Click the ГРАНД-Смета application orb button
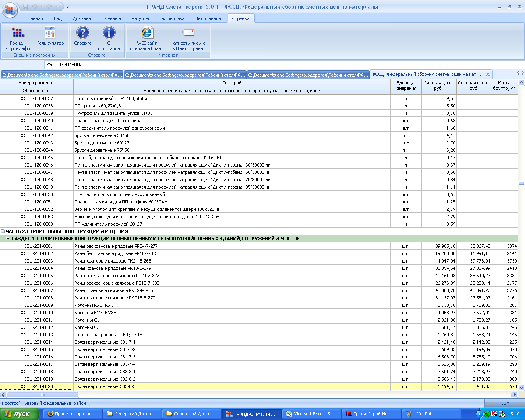The height and width of the screenshot is (420, 525). coord(10,10)
